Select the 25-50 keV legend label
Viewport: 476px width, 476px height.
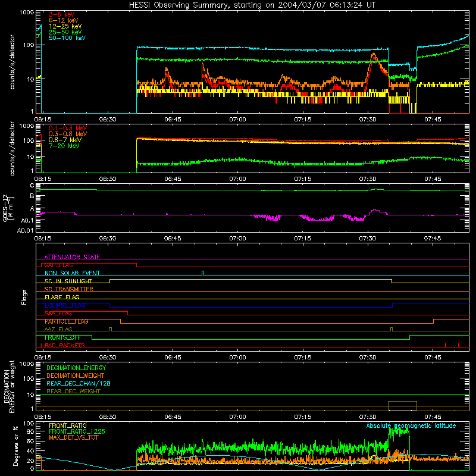pos(65,32)
